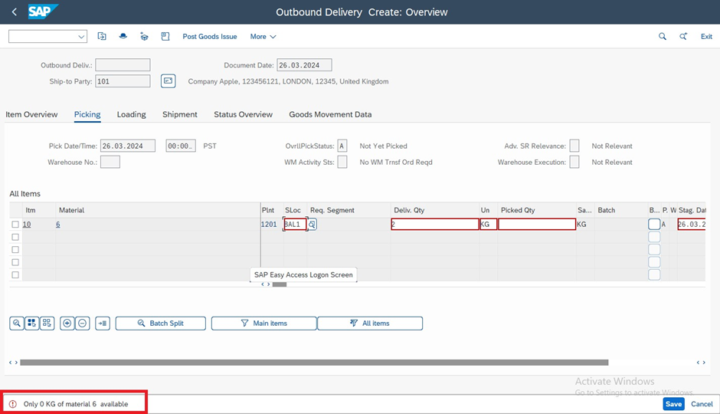Open value help next to SLoc field
720x414 pixels.
[312, 224]
